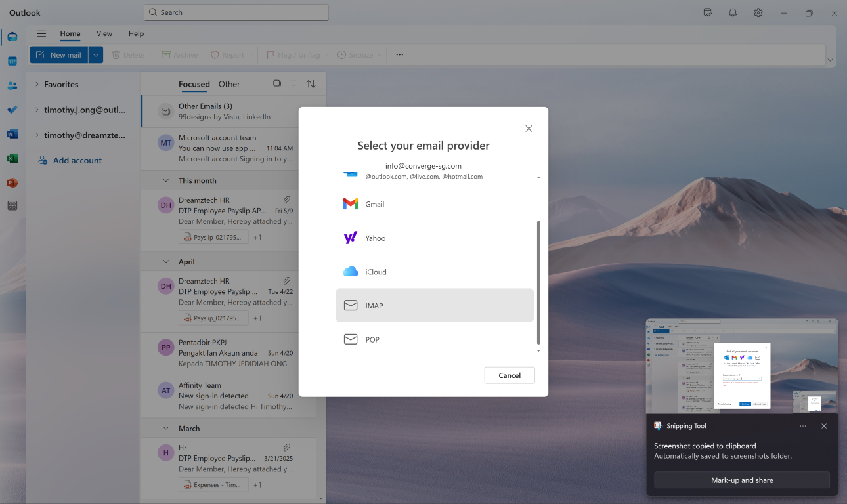Open PowerPoint from the app bar
Viewport: 847px width, 504px height.
point(12,182)
